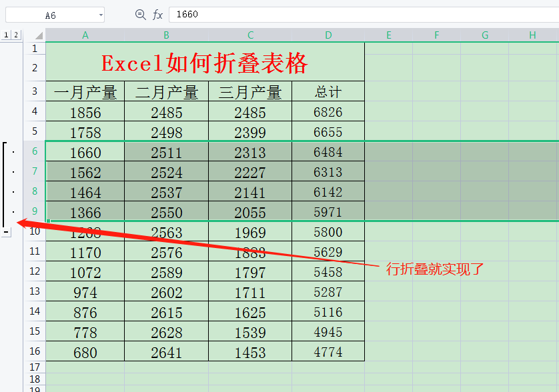Screen dimensions: 559x392
Task: Click header cell '二月产量'
Action: (167, 91)
